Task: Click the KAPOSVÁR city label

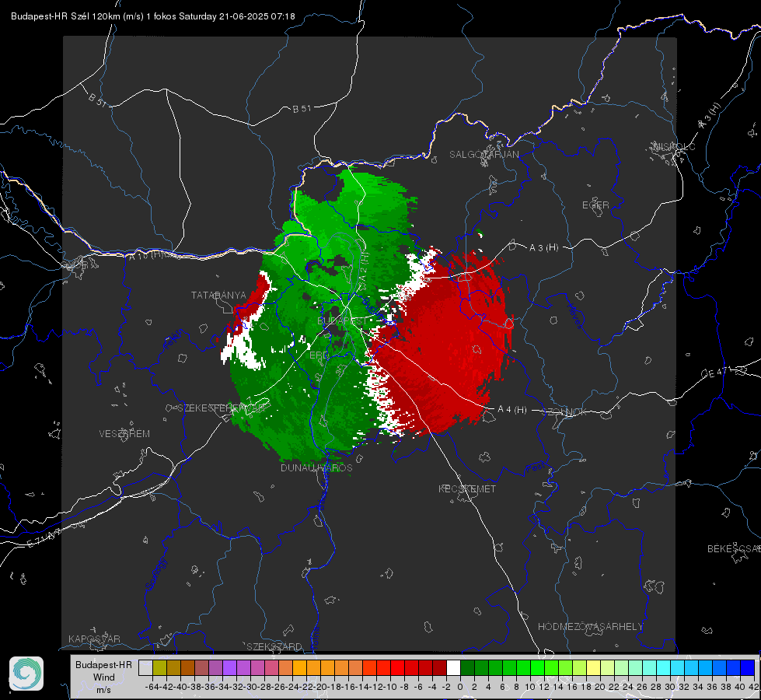Action: click(x=94, y=639)
